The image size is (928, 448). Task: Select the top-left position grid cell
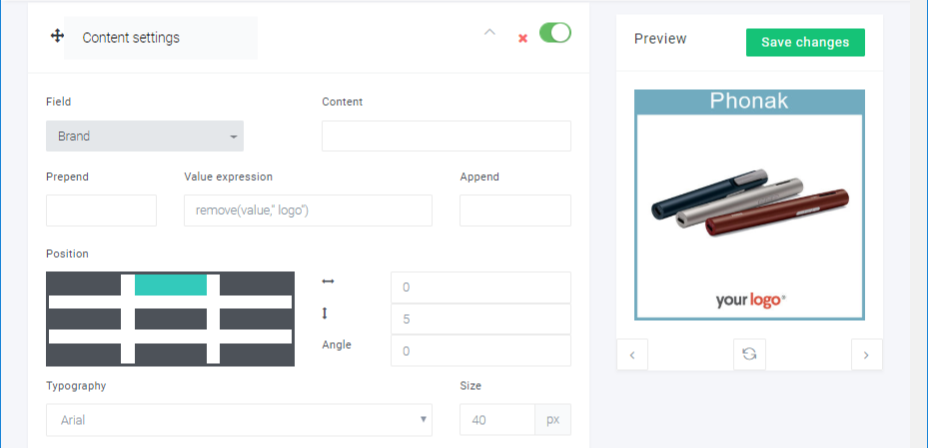(83, 284)
